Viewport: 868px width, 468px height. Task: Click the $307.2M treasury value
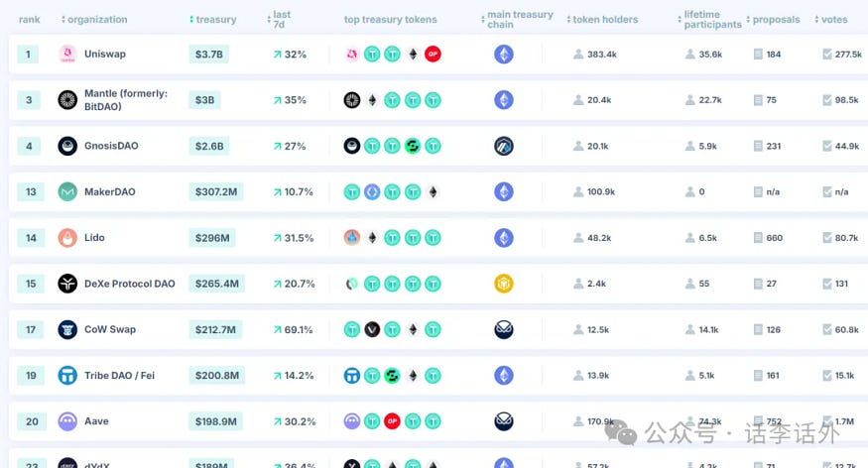click(216, 192)
